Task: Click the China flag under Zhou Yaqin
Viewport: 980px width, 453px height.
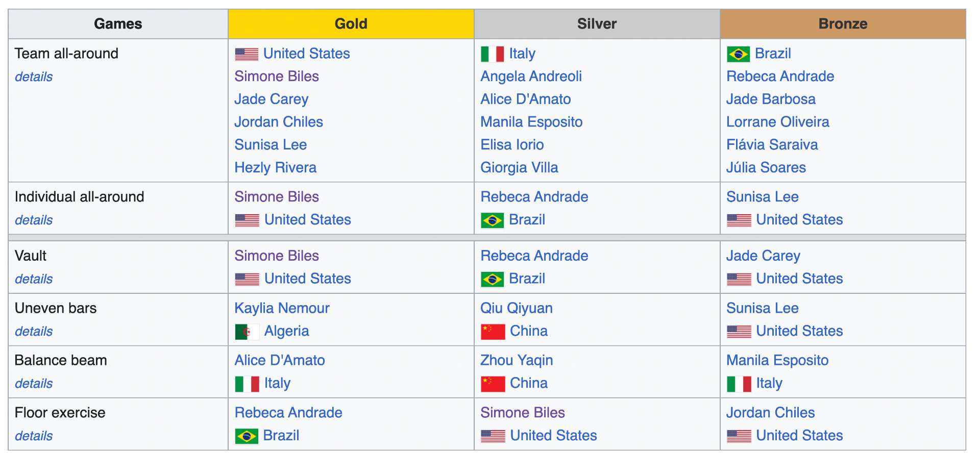Action: click(x=493, y=384)
